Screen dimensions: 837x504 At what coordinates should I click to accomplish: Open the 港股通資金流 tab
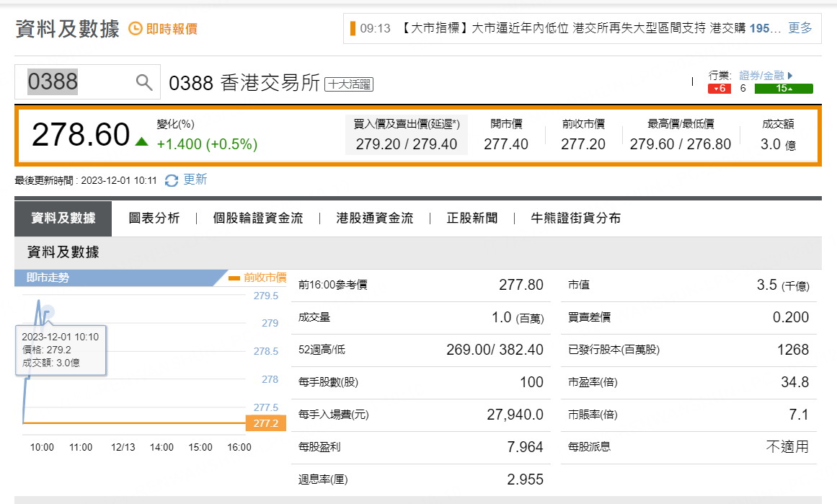pos(375,218)
